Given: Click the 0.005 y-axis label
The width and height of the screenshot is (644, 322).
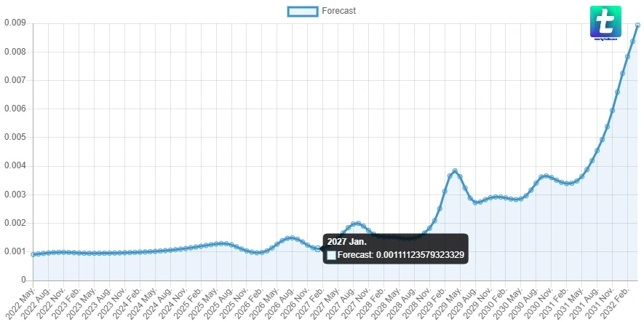Looking at the screenshot, I should [x=15, y=137].
